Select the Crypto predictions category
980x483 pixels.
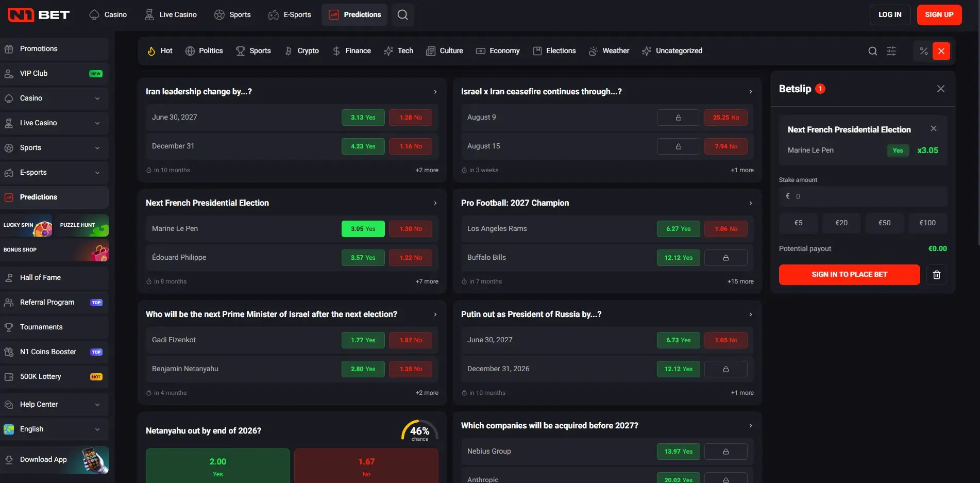[302, 51]
